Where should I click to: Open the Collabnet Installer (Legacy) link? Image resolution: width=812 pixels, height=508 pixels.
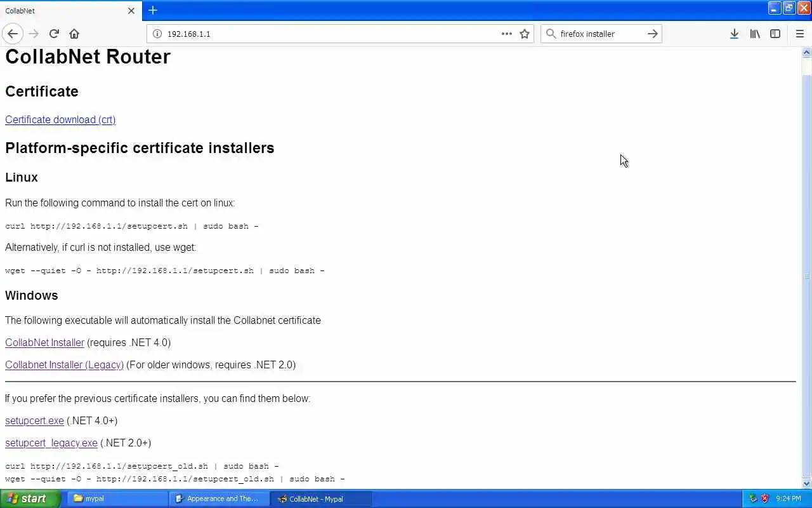[x=64, y=364]
